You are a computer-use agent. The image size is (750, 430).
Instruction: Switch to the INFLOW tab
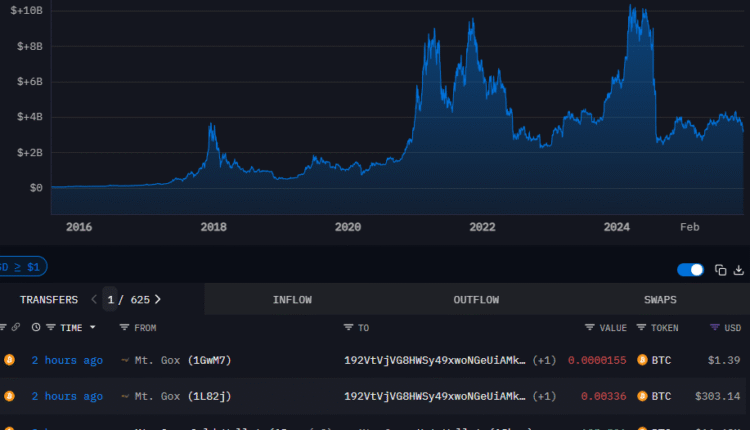point(292,299)
